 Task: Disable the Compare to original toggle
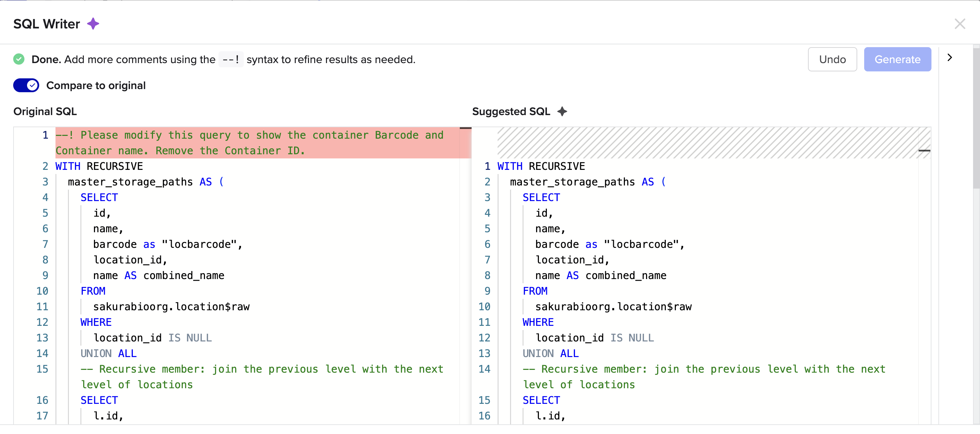26,85
